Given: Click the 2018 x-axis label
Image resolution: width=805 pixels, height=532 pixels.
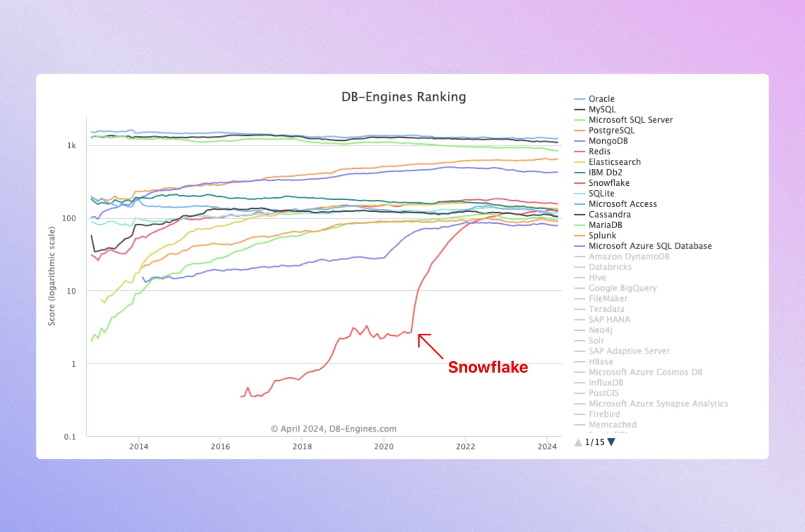Looking at the screenshot, I should click(302, 446).
